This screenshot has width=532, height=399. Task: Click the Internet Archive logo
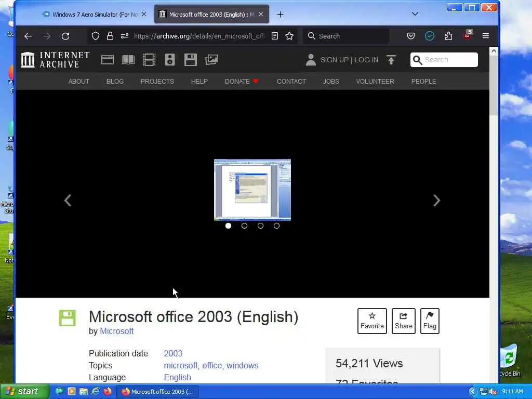[x=55, y=60]
